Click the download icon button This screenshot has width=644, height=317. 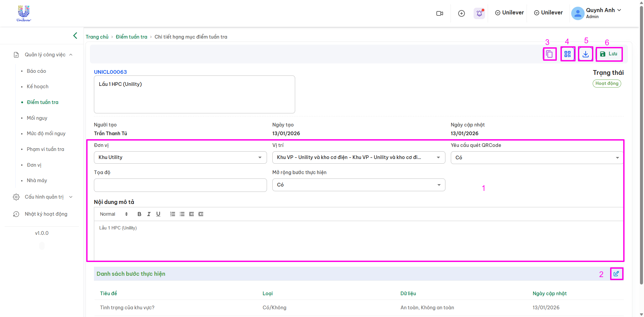[586, 54]
